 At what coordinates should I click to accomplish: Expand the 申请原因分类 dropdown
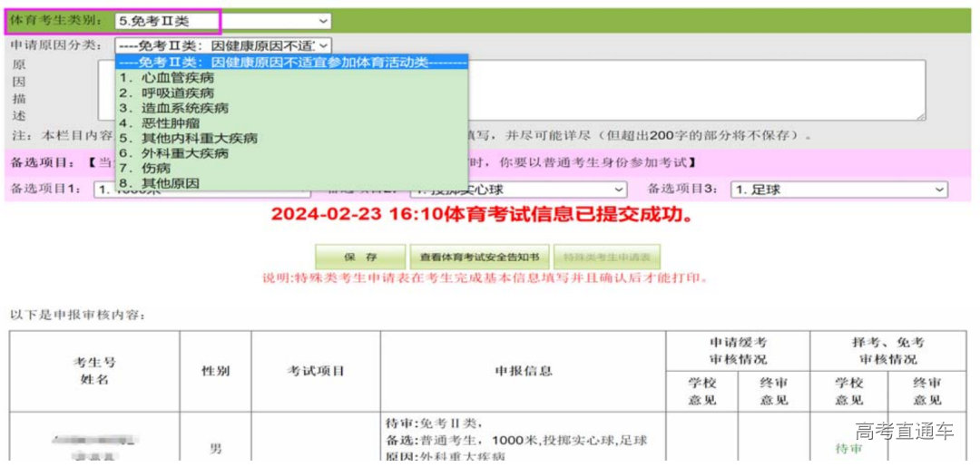223,44
